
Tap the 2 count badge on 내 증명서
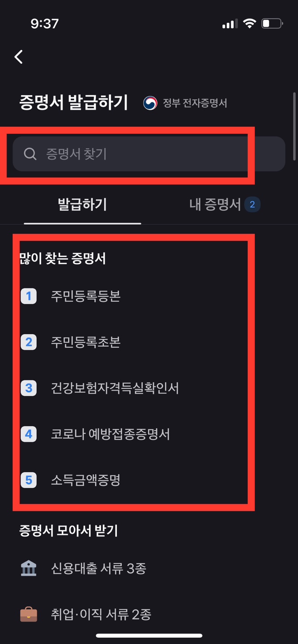click(252, 204)
